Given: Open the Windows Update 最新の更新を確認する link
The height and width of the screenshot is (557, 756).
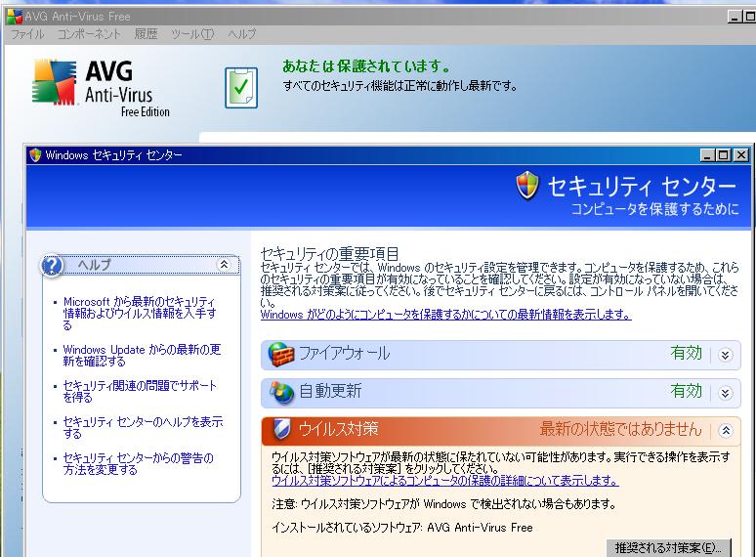Looking at the screenshot, I should pyautogui.click(x=142, y=355).
